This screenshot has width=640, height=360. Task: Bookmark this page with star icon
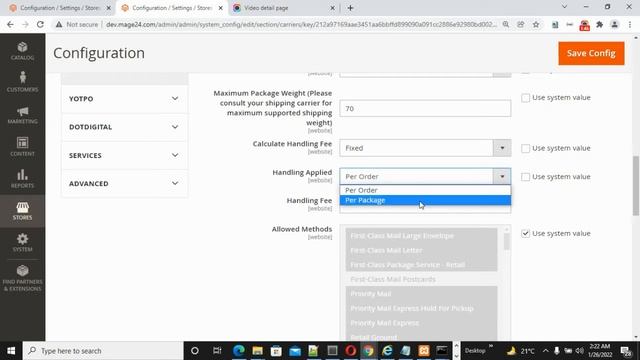(x=536, y=24)
